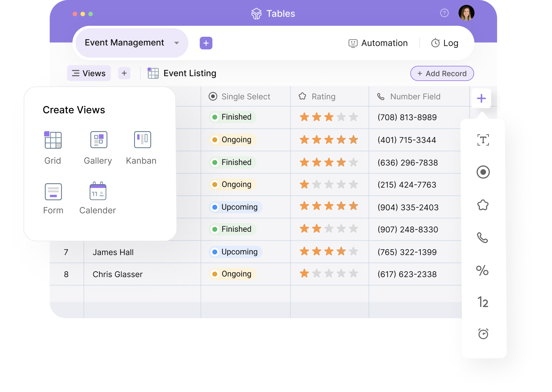Open the Views panel

pyautogui.click(x=88, y=73)
